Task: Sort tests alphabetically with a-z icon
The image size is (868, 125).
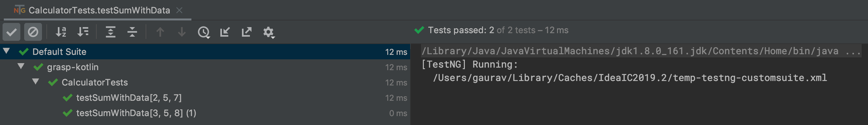Action: pos(61,32)
